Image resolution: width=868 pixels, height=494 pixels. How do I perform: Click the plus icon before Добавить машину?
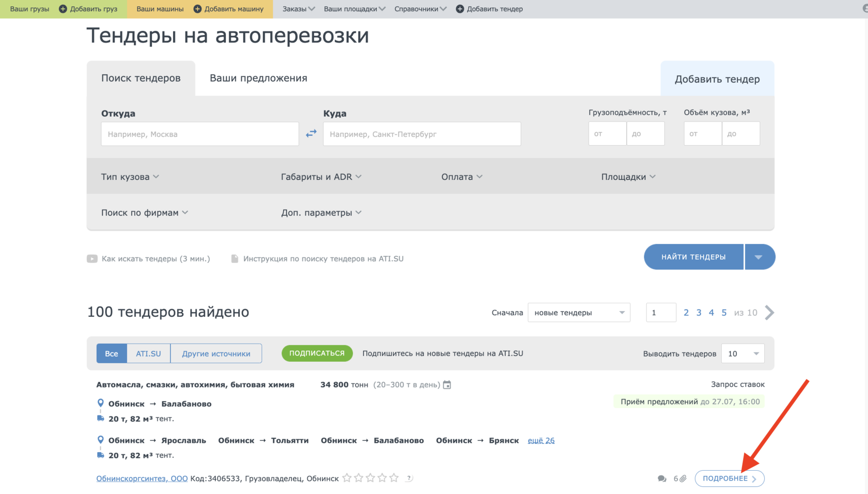pyautogui.click(x=197, y=9)
